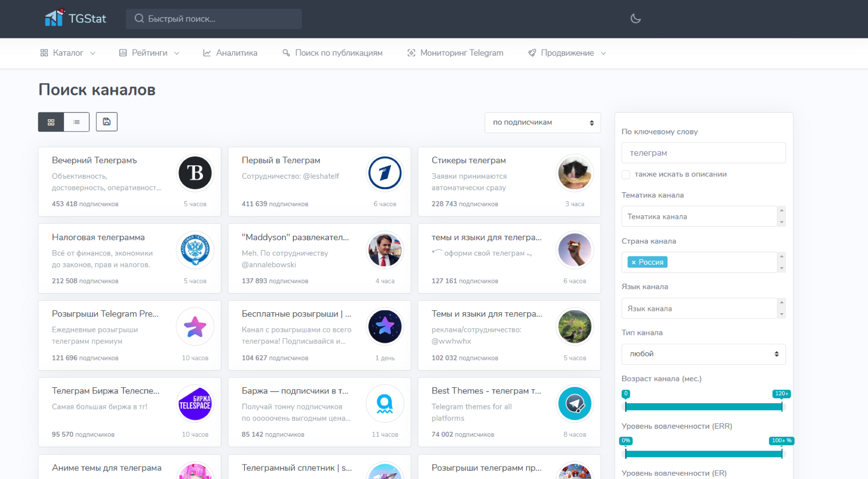The height and width of the screenshot is (479, 868).
Task: Expand Рейтинги dropdown chevron
Action: [x=177, y=53]
